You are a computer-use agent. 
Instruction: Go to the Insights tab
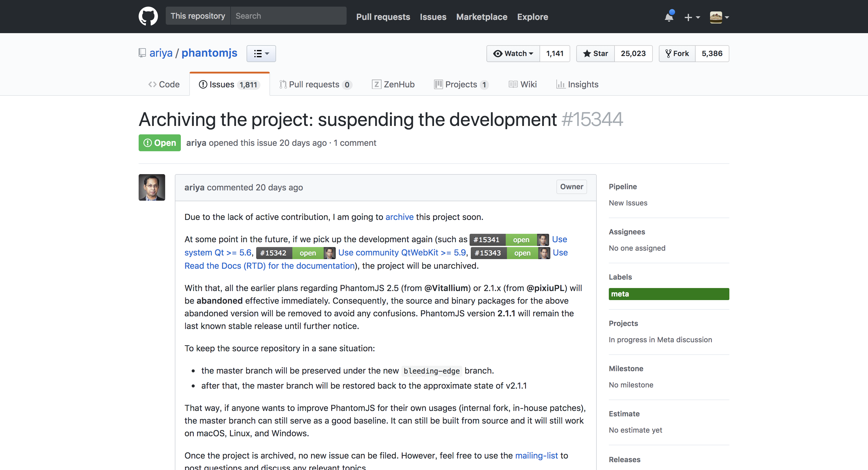coord(577,84)
